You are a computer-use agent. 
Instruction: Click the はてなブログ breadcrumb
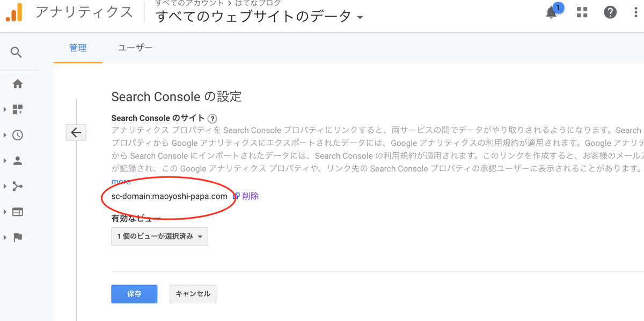[258, 3]
